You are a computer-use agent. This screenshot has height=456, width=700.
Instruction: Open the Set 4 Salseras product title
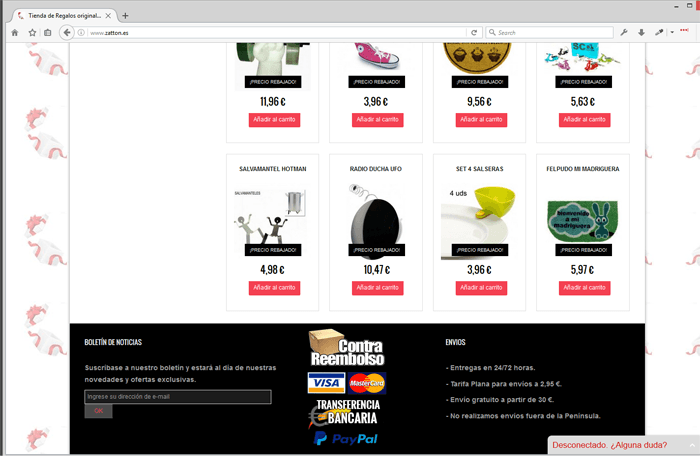[x=479, y=169]
